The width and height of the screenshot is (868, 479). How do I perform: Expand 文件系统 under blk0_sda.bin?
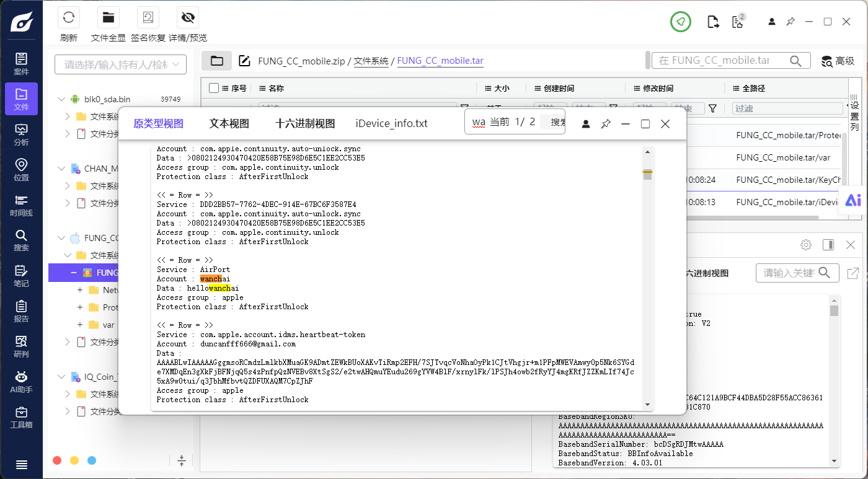[x=68, y=116]
